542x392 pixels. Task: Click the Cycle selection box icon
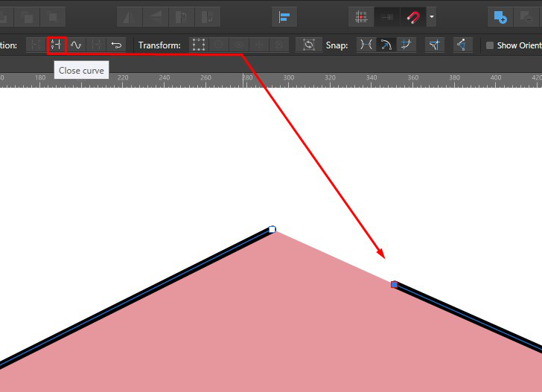(309, 45)
